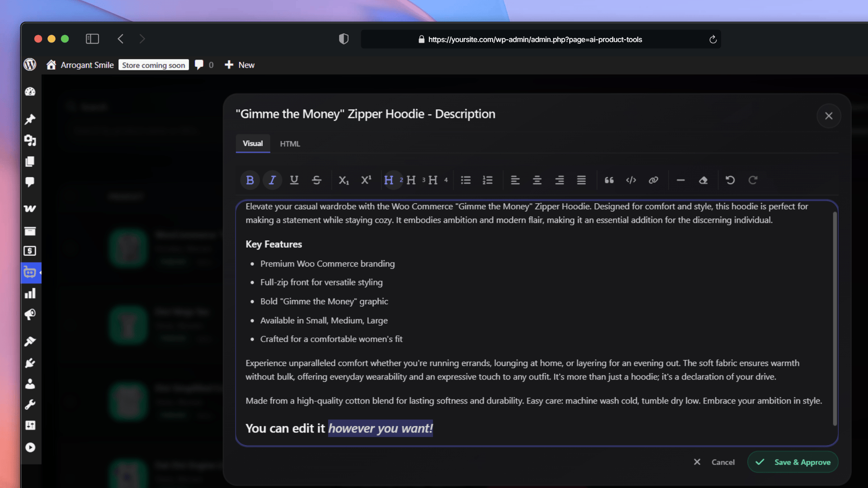Center align the text

537,180
